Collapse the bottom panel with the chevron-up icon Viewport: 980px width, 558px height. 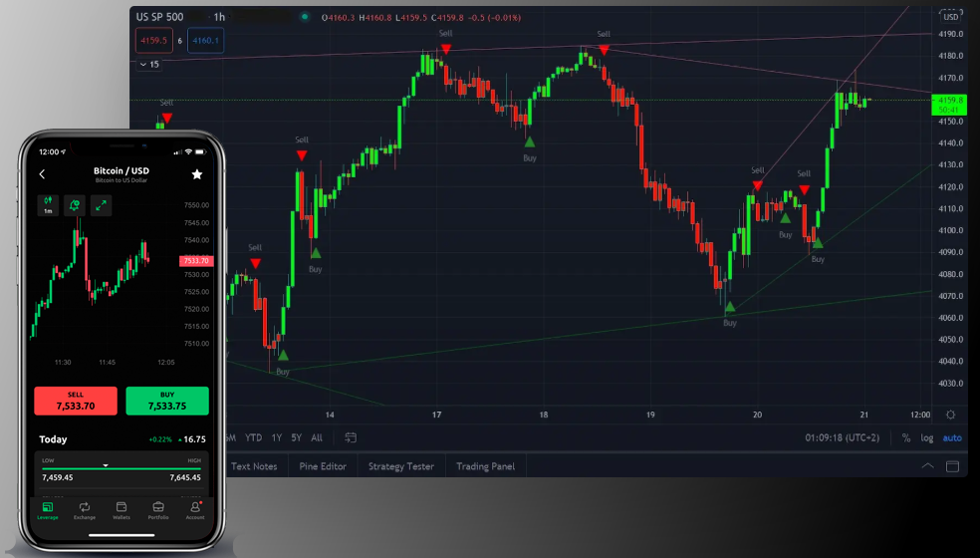point(927,466)
